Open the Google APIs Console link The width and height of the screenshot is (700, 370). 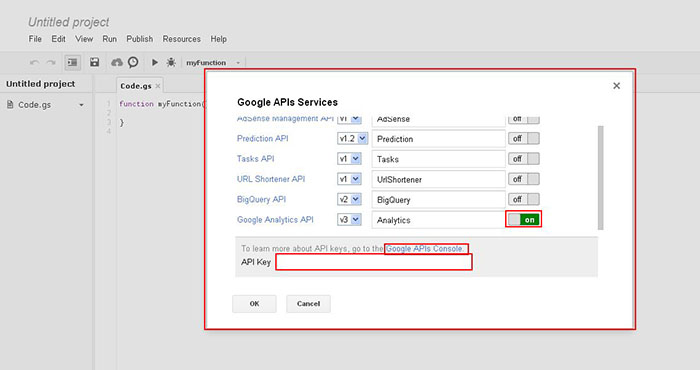[x=425, y=249]
